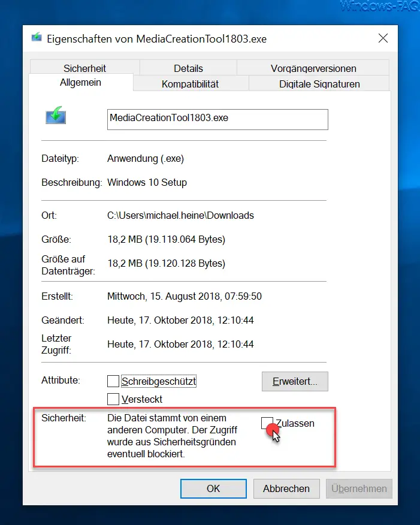Click the size value 18,2 MB (19.119.064 Bytes)

(x=167, y=239)
